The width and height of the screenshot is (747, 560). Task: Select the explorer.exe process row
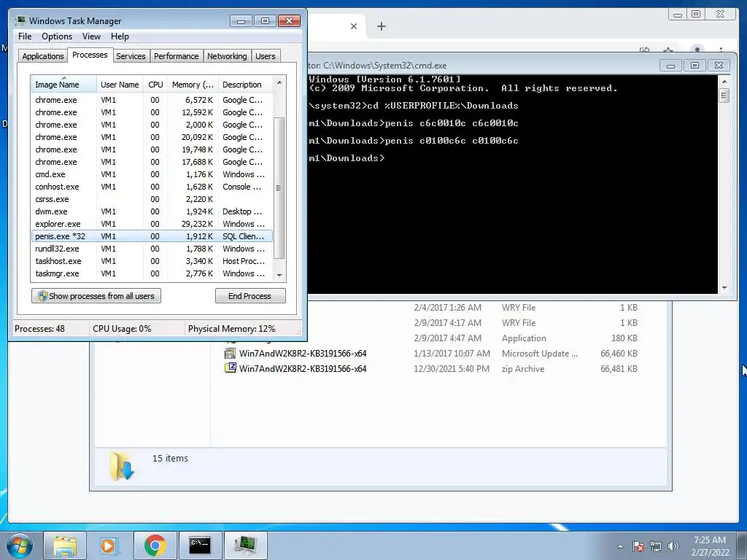tap(152, 224)
